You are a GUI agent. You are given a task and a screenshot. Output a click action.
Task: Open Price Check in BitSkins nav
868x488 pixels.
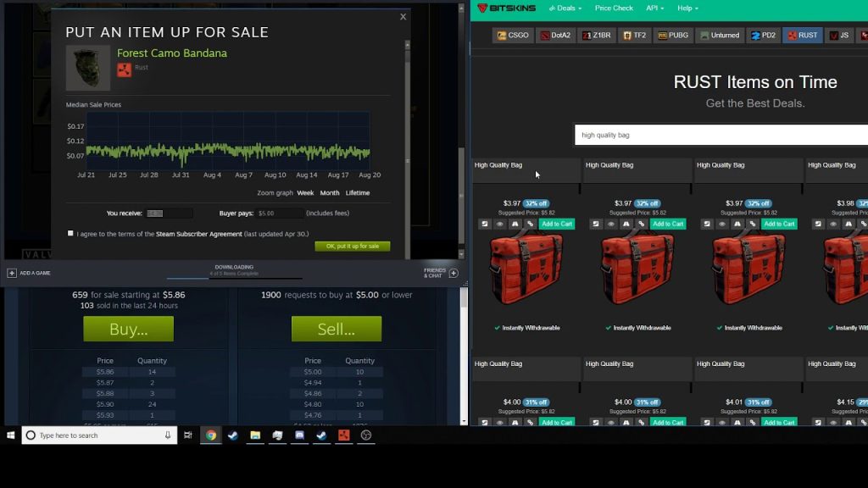(x=614, y=8)
